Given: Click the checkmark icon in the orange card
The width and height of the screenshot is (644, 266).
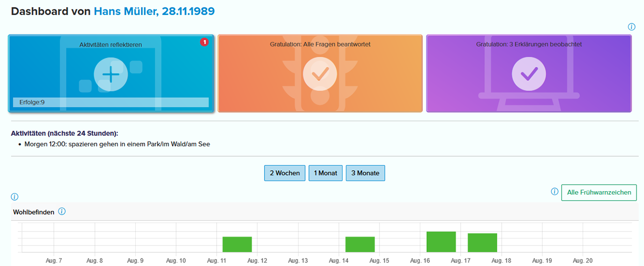Looking at the screenshot, I should coord(320,74).
